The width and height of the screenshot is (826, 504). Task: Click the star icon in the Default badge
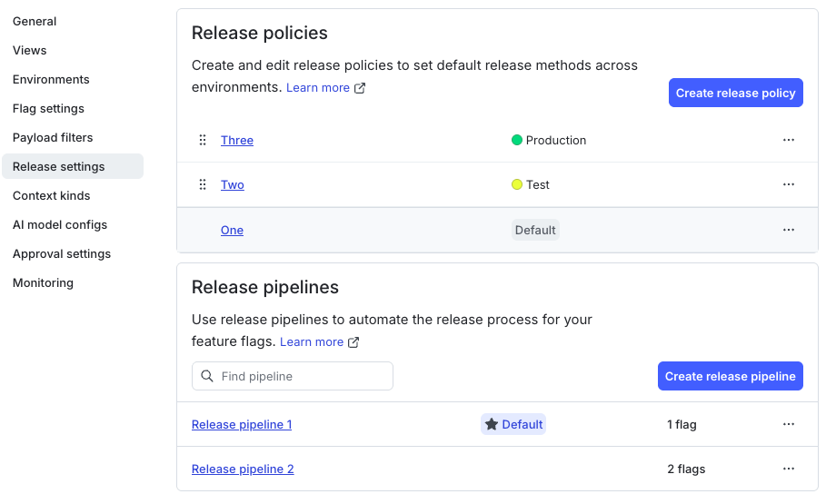click(x=492, y=424)
